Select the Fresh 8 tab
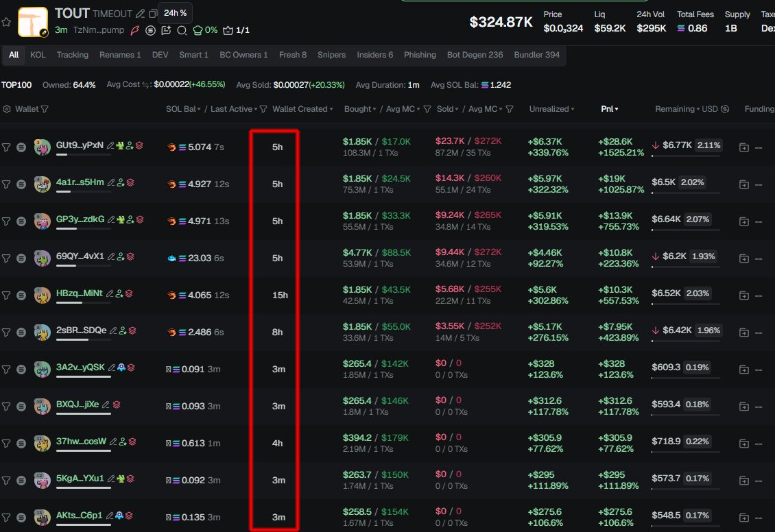Screen dimensions: 775x532 click(293, 55)
